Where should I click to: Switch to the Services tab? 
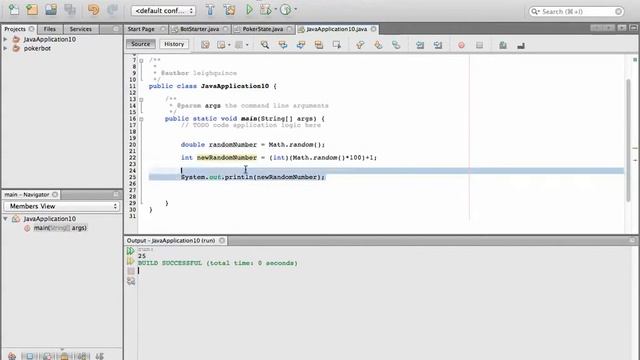(80, 29)
